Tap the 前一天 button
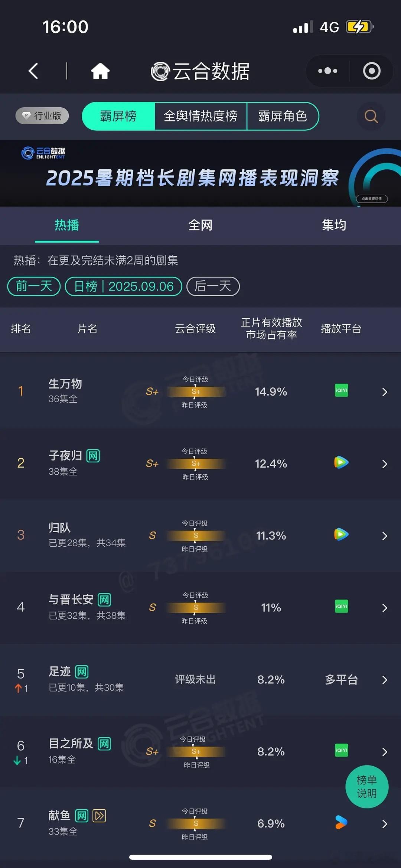Screen dimensions: 401x868 click(x=34, y=286)
